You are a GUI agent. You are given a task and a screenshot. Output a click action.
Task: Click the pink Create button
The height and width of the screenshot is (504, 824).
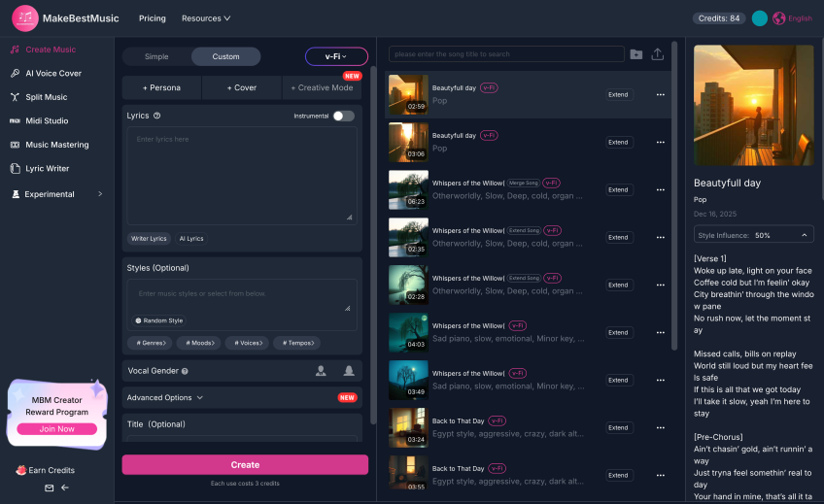point(245,464)
